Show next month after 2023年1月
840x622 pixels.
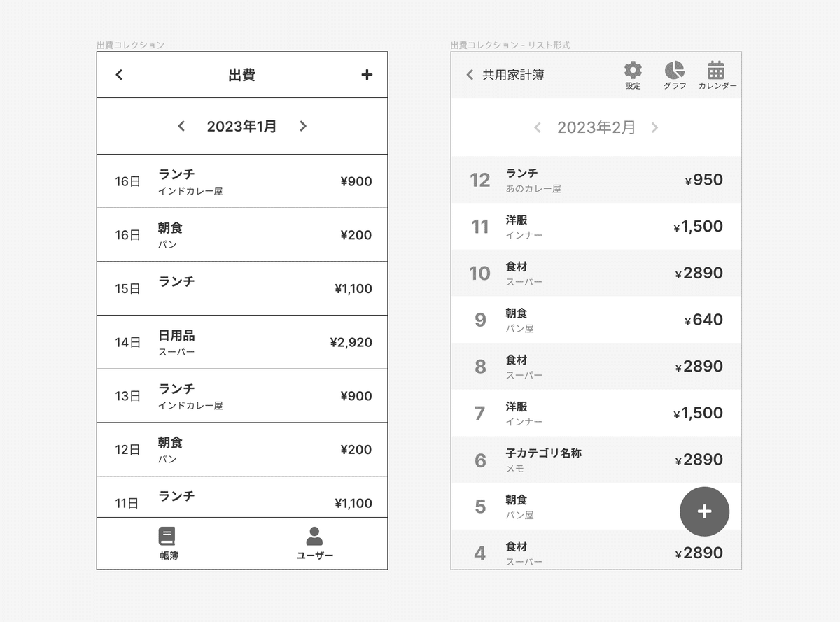tap(303, 126)
